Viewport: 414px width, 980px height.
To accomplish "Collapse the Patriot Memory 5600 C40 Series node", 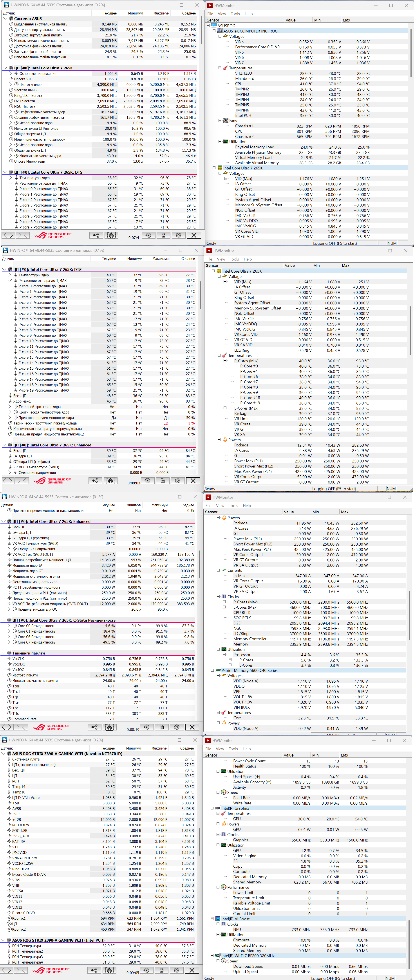I will click(212, 670).
